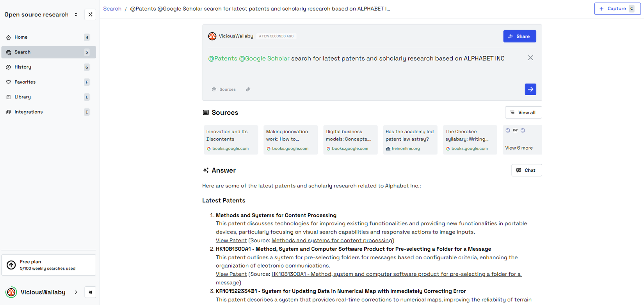Clear the search query with X

(530, 58)
